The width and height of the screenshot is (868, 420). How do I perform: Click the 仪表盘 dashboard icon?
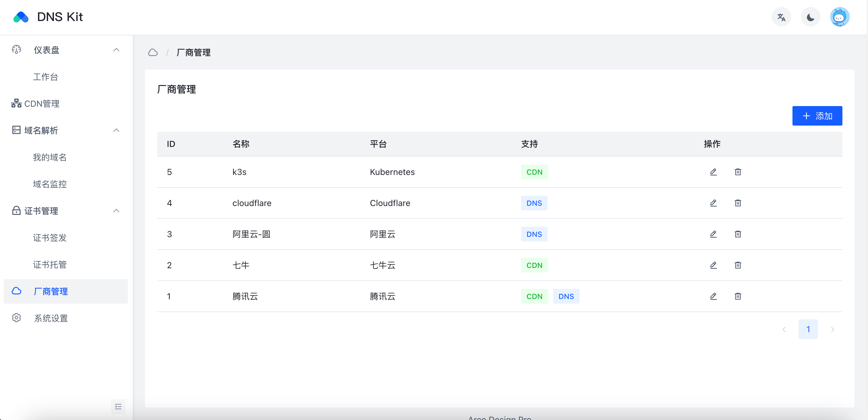(x=16, y=50)
